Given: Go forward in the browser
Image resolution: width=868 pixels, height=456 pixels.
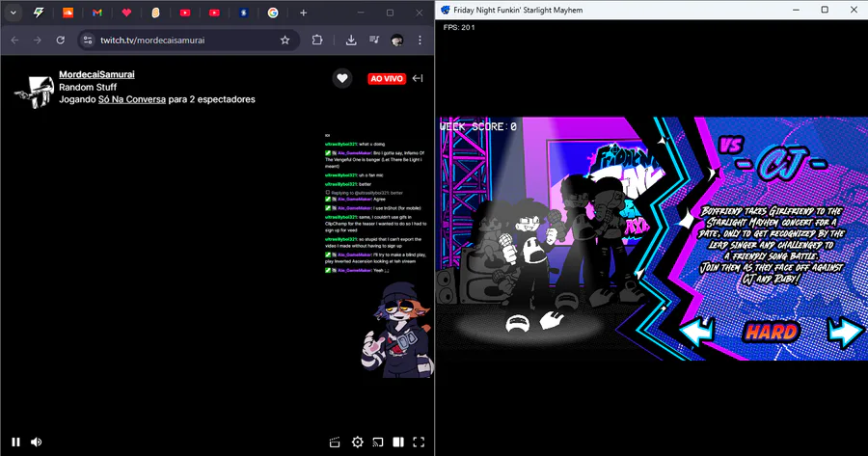Looking at the screenshot, I should click(x=37, y=40).
